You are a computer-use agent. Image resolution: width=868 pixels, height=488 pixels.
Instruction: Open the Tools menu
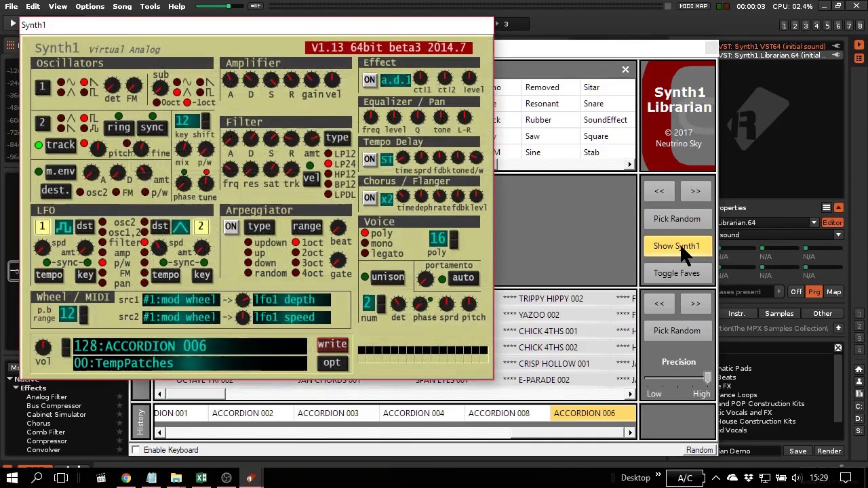click(x=150, y=6)
